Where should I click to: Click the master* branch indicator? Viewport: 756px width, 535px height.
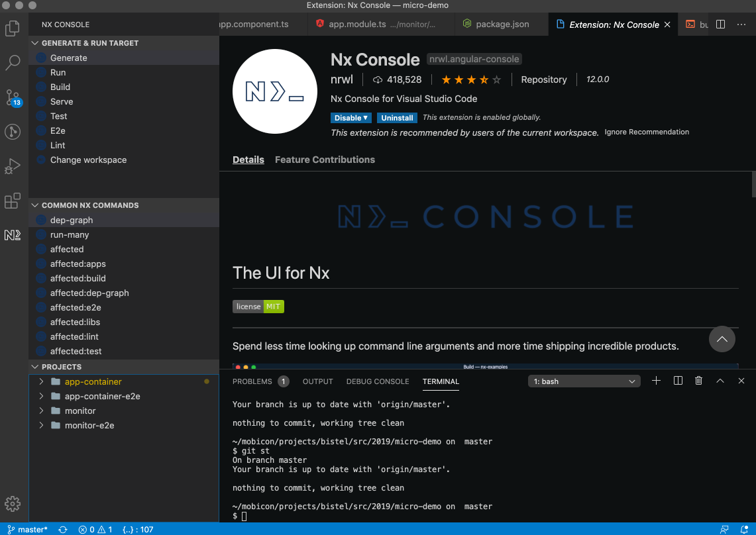tap(27, 529)
